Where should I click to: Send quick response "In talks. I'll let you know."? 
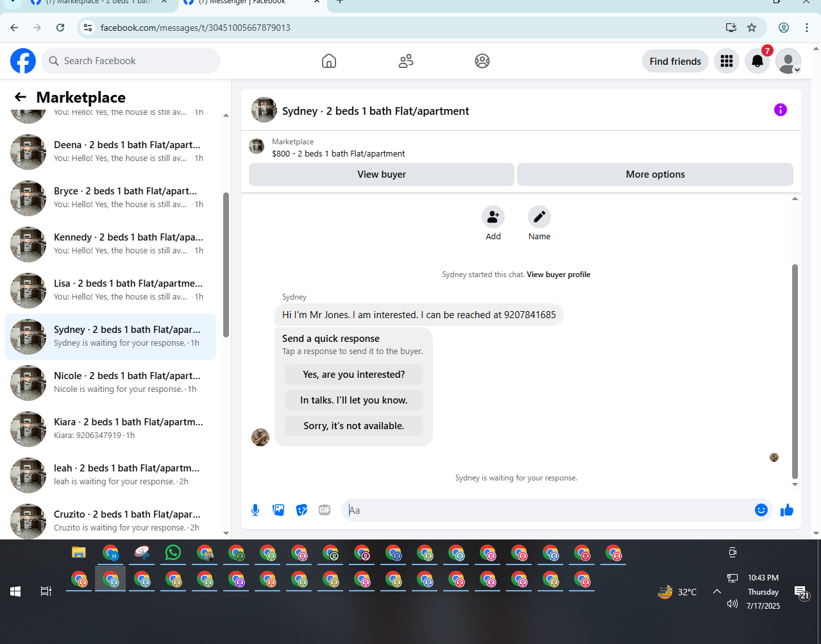(x=353, y=400)
